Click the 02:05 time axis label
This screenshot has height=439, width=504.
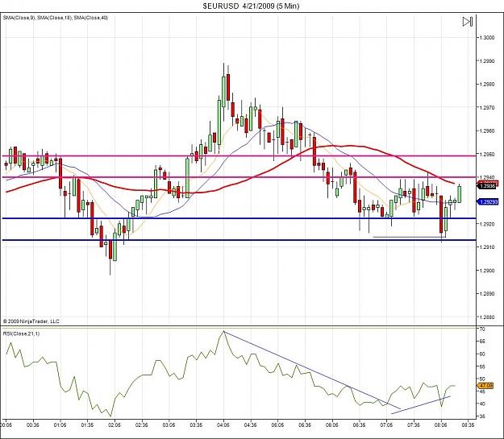coord(115,425)
